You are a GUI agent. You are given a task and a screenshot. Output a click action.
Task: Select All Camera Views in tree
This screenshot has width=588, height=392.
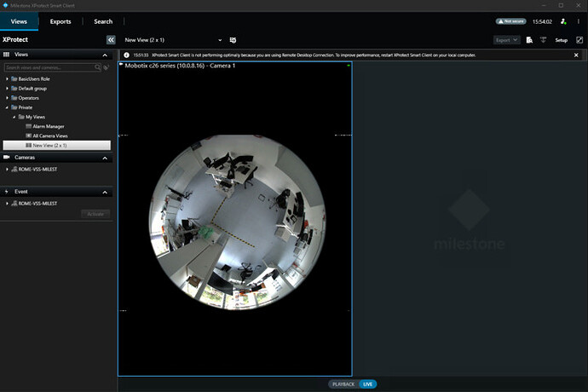pos(51,135)
